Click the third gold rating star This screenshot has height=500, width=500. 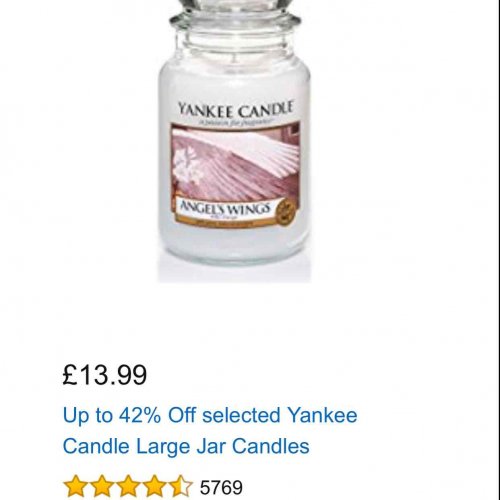128,486
